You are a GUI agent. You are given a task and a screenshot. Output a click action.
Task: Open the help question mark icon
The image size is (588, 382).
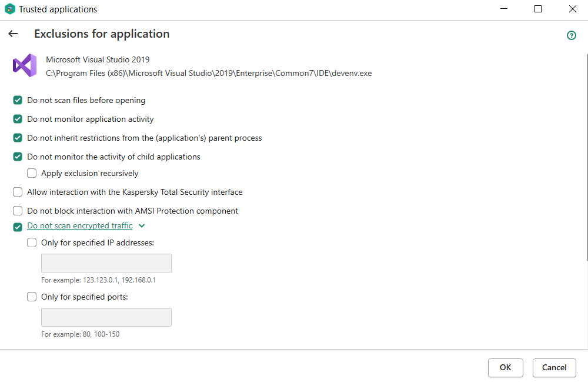pyautogui.click(x=571, y=35)
